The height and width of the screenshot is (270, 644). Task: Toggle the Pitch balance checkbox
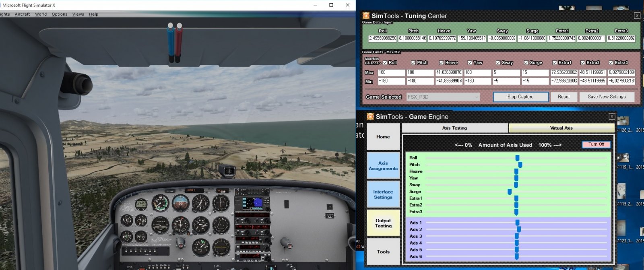[x=413, y=62]
